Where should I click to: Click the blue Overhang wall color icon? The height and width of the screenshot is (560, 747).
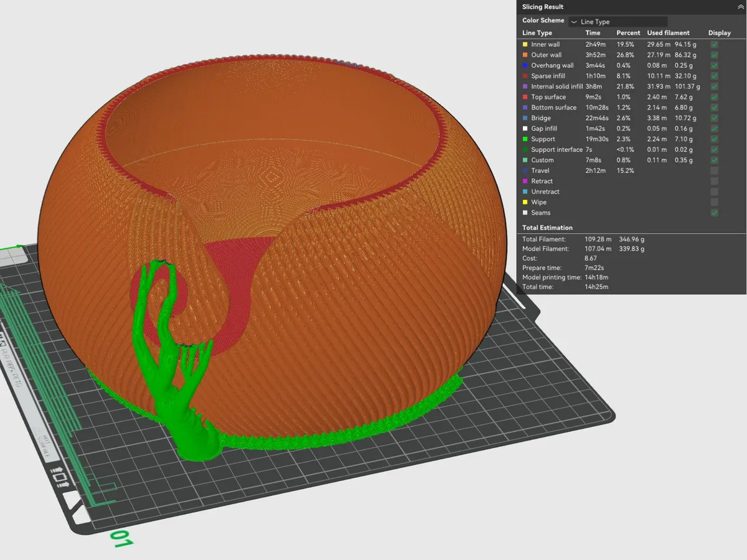525,65
